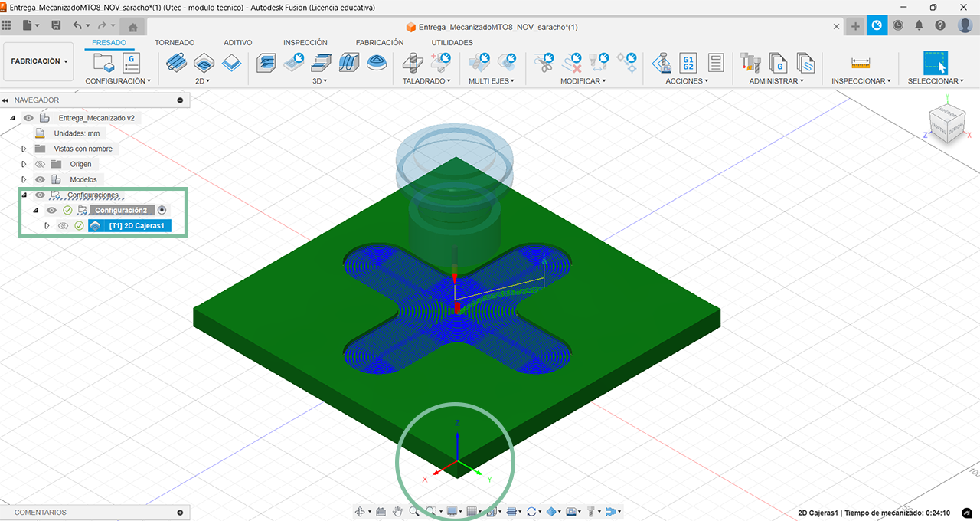Select the FRESADO tab
This screenshot has height=521, width=980.
(x=109, y=43)
